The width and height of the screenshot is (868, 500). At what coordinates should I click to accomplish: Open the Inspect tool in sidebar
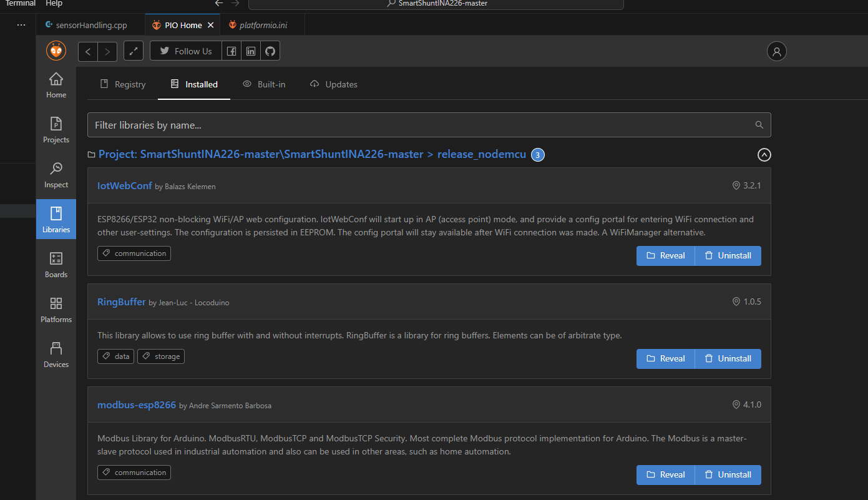coord(56,175)
